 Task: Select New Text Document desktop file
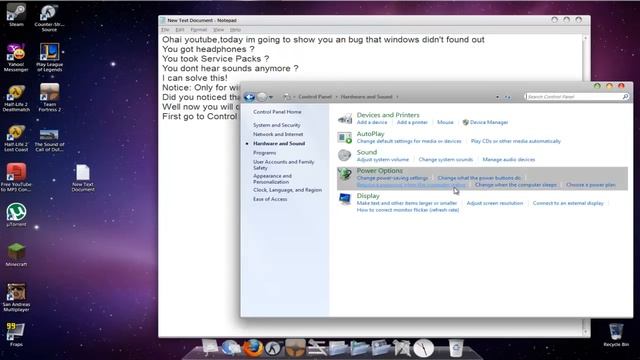[x=83, y=178]
